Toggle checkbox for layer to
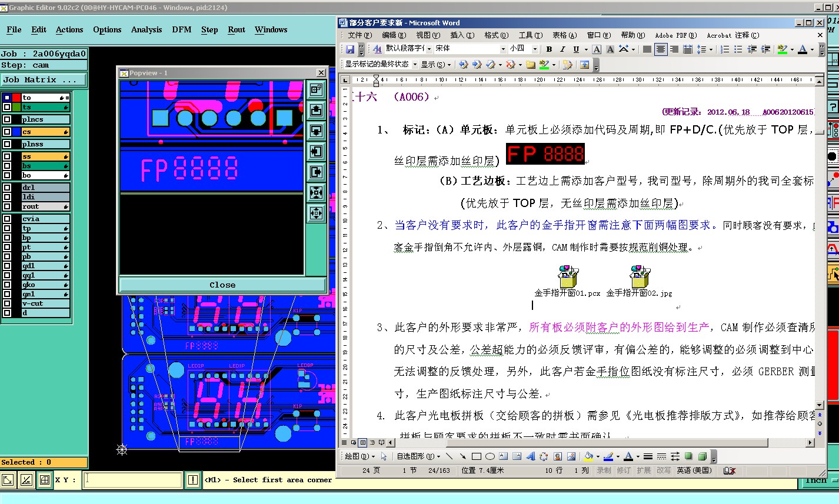 pos(7,98)
